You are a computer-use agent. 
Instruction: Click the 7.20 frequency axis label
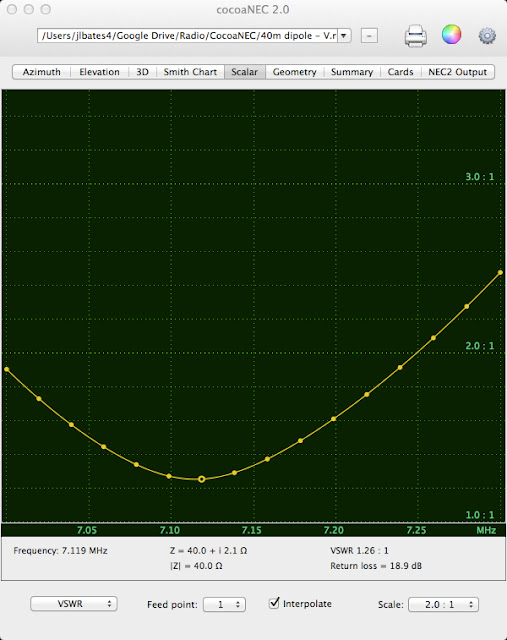coord(334,530)
